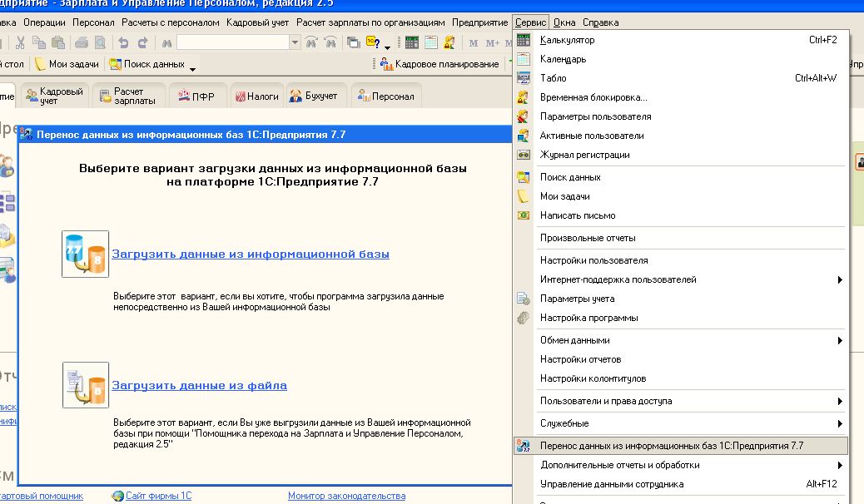Switch to the Кадровый учет tab
The width and height of the screenshot is (864, 504).
(x=55, y=96)
